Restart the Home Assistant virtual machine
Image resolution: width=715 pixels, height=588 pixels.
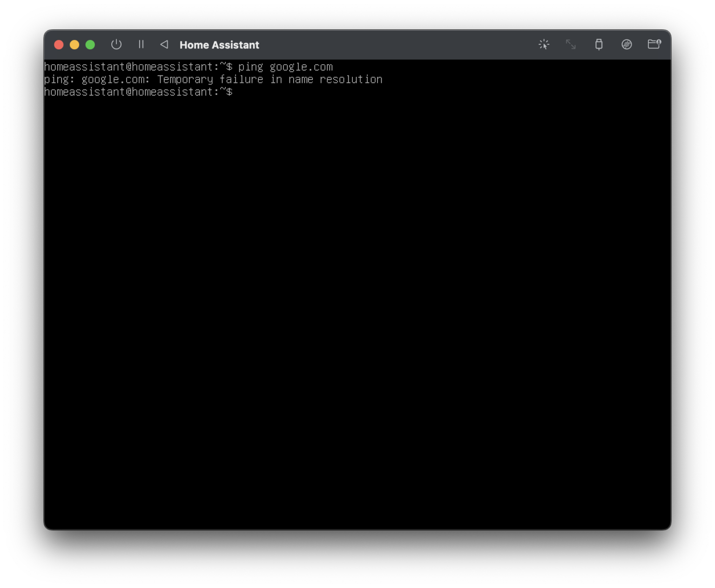pos(164,45)
